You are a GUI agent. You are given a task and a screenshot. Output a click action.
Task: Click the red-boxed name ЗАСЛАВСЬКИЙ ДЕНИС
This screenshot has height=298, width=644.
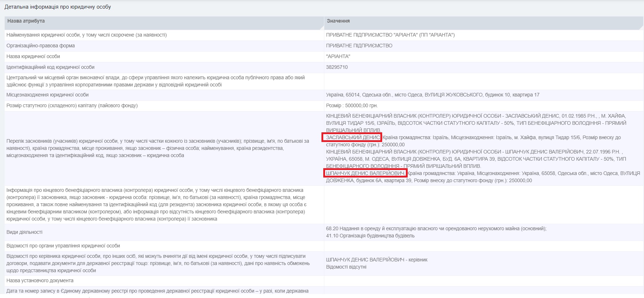tap(352, 138)
